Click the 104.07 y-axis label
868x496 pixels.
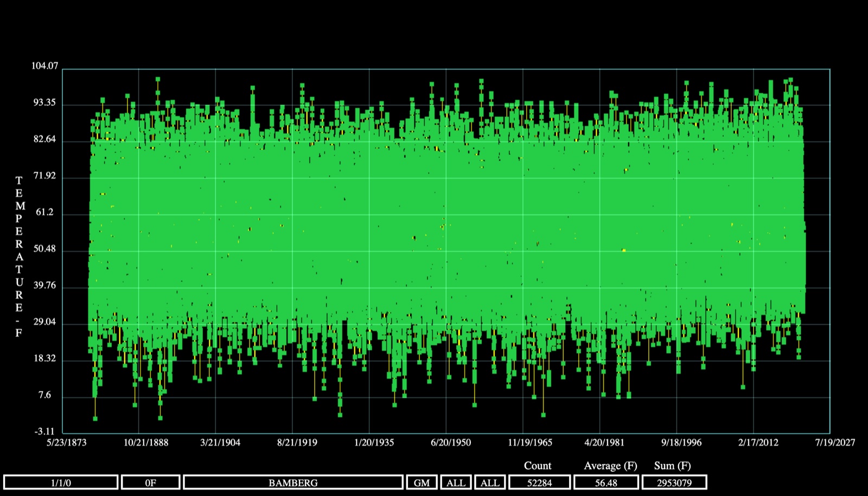point(44,66)
